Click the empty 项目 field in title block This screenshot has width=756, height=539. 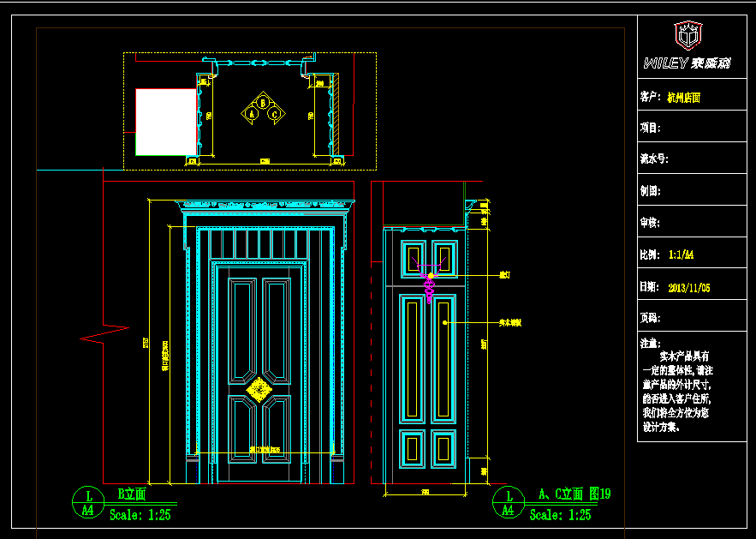[x=693, y=128]
